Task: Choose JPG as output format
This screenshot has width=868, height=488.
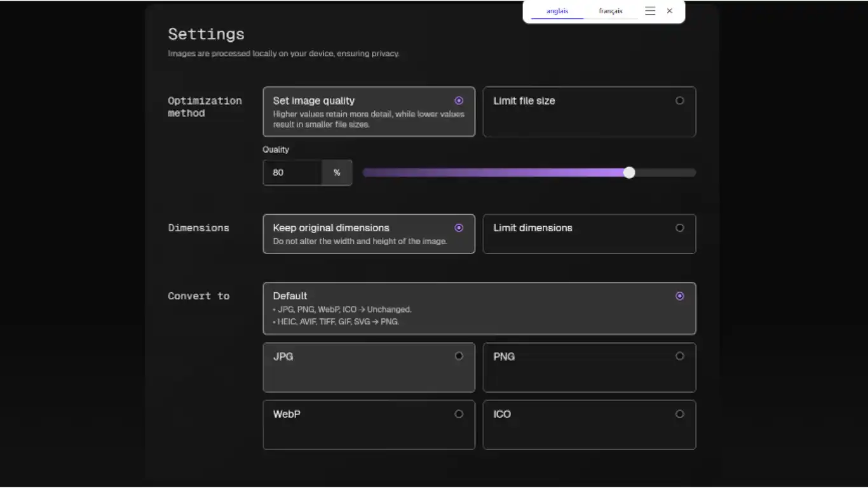Action: coord(369,367)
